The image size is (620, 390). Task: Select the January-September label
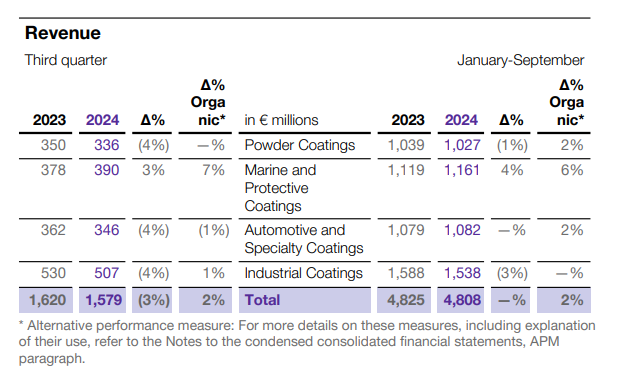520,60
